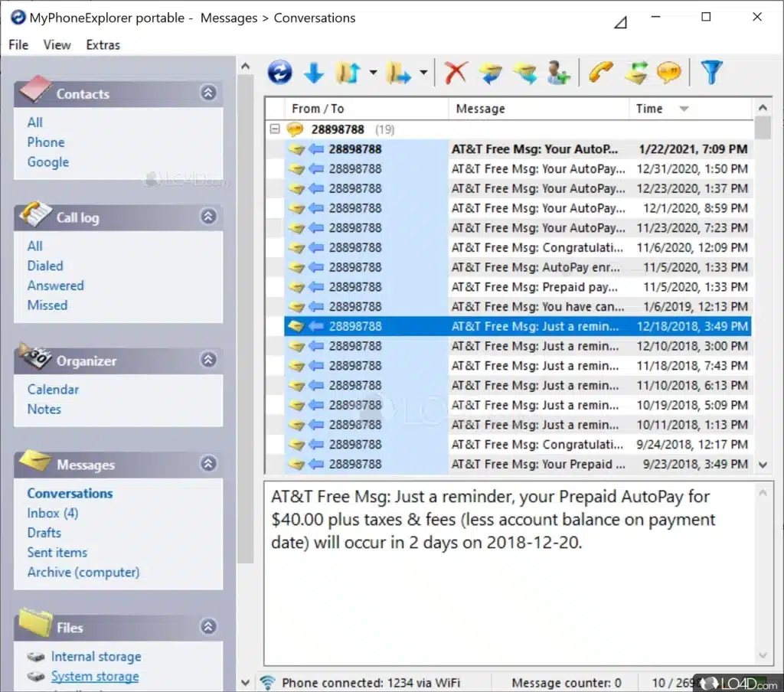The height and width of the screenshot is (692, 784).
Task: Click the add contact person icon
Action: point(558,73)
